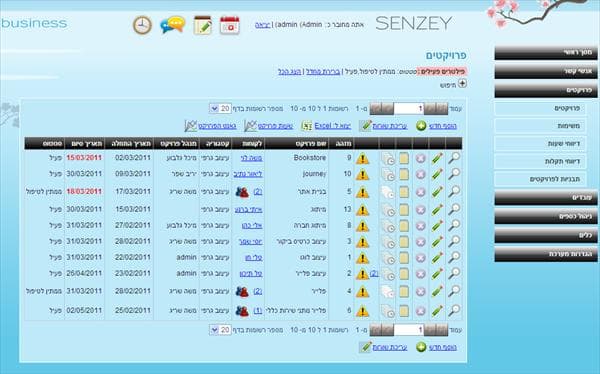Select דיווחי שעות submenu item
The image size is (600, 374).
click(540, 144)
